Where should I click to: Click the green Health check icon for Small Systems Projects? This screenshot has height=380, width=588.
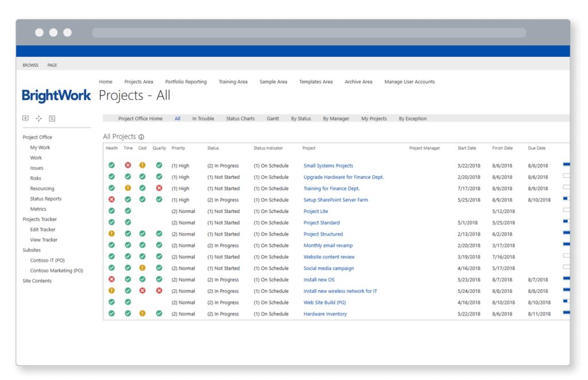[111, 165]
